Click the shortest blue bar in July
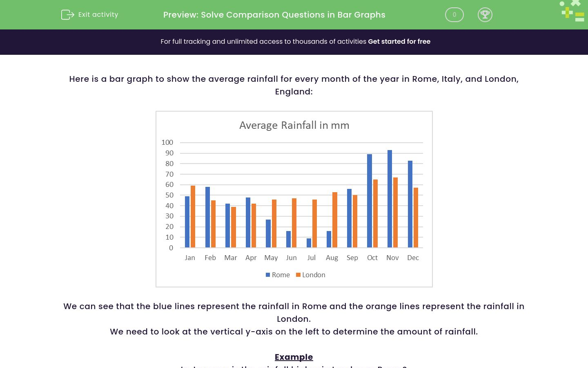This screenshot has height=368, width=588. [x=309, y=243]
